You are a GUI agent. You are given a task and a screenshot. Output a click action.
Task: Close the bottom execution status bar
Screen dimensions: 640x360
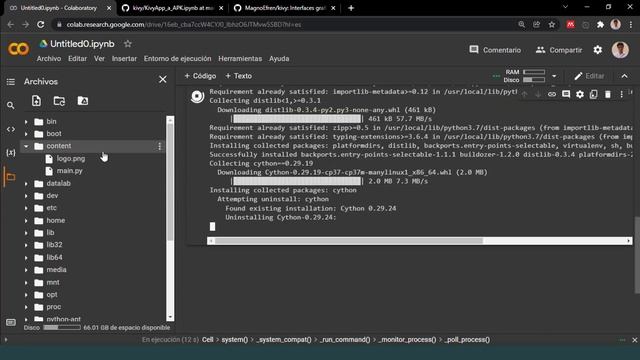(634, 340)
